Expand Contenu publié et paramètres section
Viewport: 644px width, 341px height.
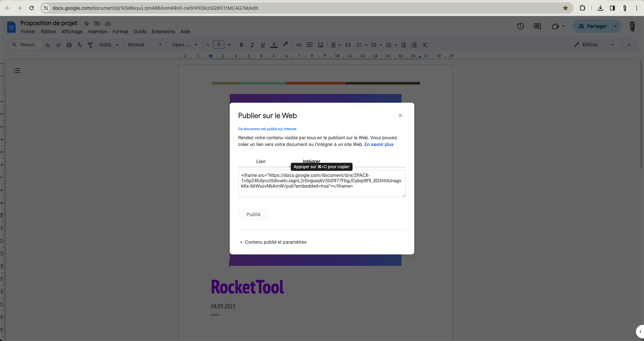point(275,242)
